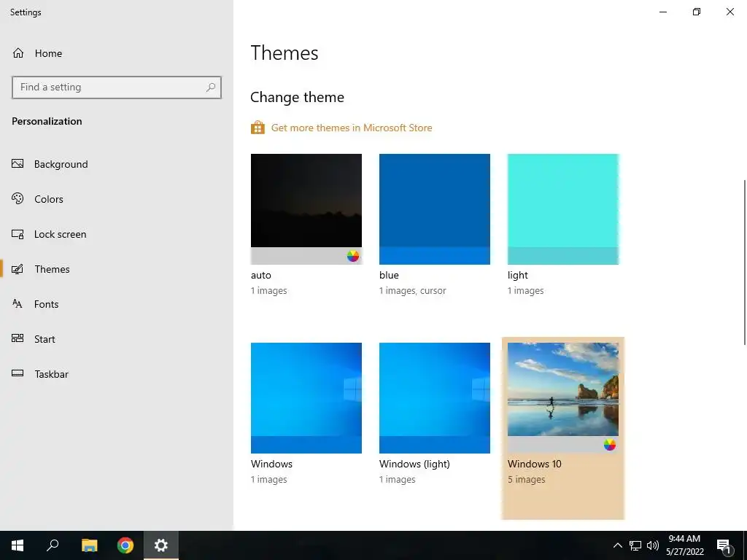Viewport: 747px width, 560px height.
Task: Restore down the Settings window
Action: (697, 12)
